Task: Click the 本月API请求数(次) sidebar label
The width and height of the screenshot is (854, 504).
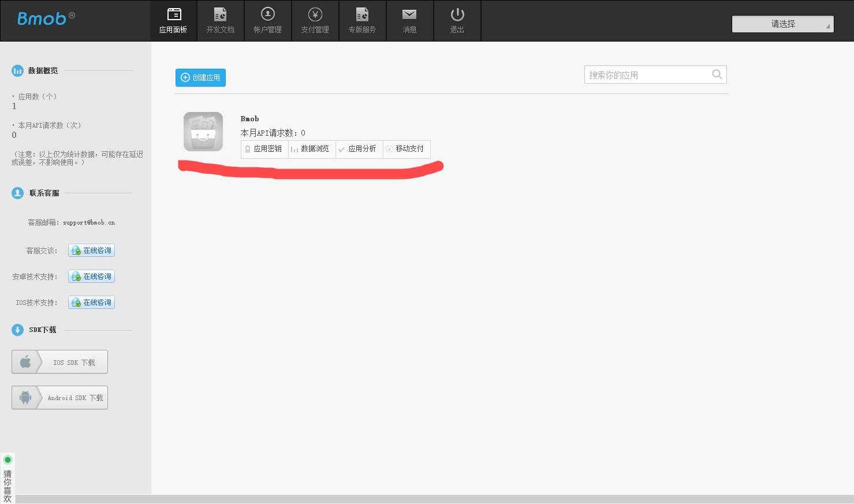Action: [x=49, y=125]
